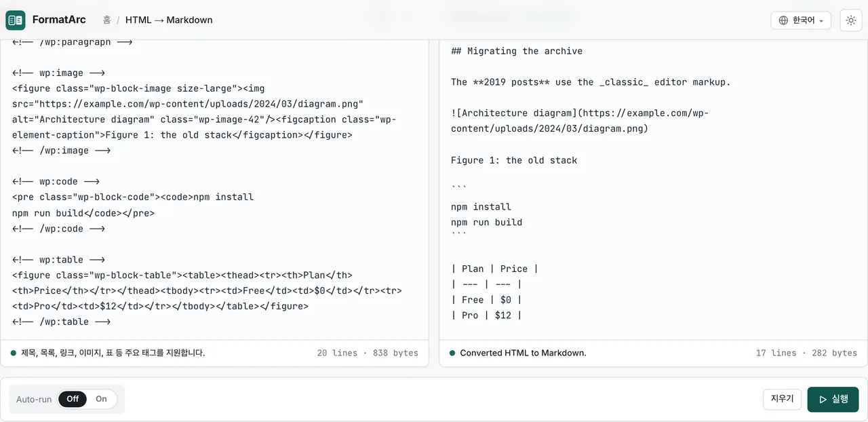Image resolution: width=868 pixels, height=422 pixels.
Task: Click the HTML → Markdown breadcrumb
Action: pyautogui.click(x=169, y=20)
